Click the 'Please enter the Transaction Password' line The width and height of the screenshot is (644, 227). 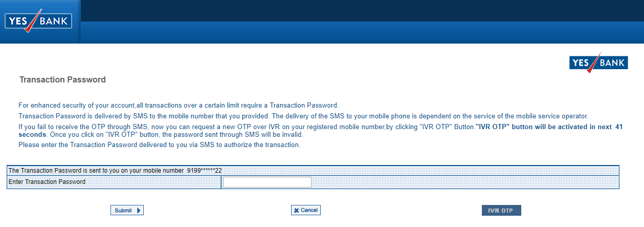tap(159, 145)
